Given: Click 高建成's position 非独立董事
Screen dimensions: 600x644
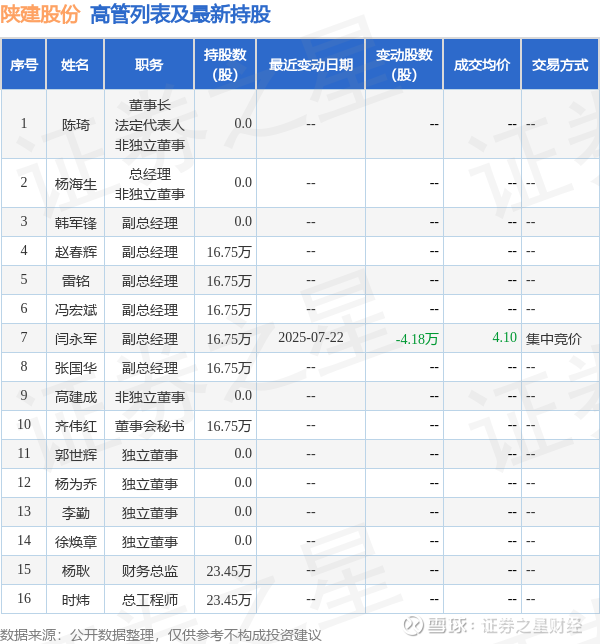Looking at the screenshot, I should point(149,397).
